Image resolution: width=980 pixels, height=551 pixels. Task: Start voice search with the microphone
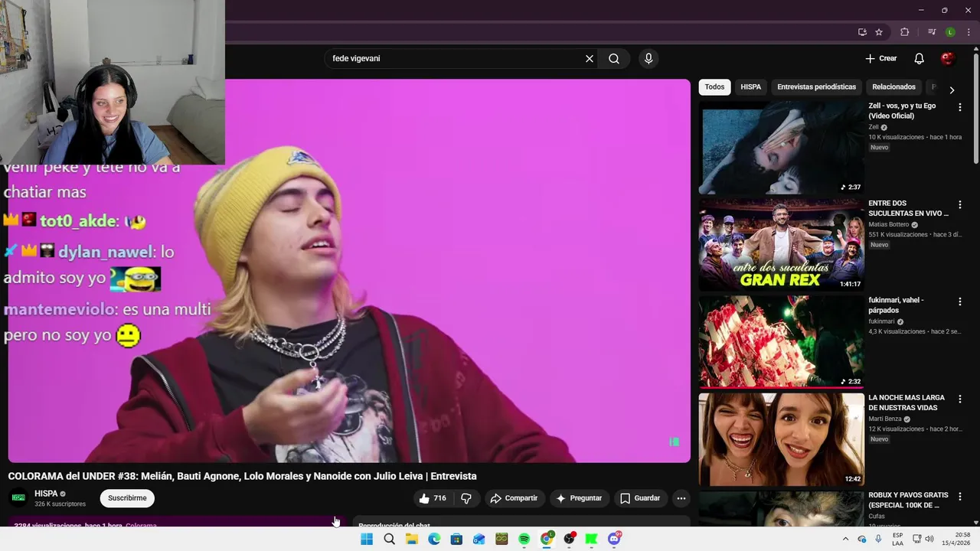coord(648,58)
